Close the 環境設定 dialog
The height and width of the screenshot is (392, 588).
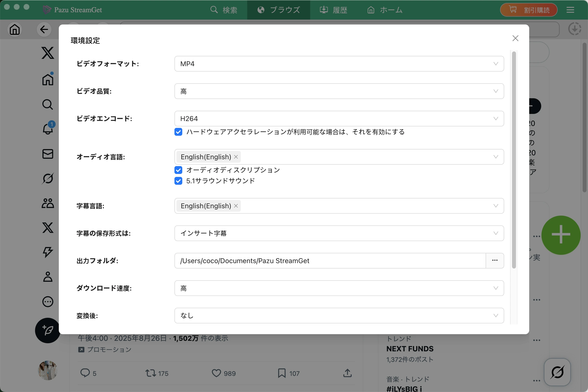tap(515, 38)
